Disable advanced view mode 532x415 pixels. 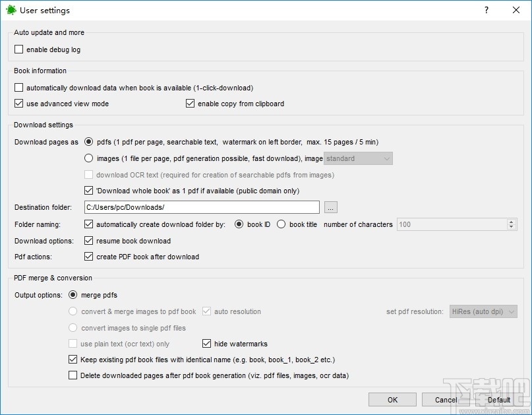tap(19, 104)
